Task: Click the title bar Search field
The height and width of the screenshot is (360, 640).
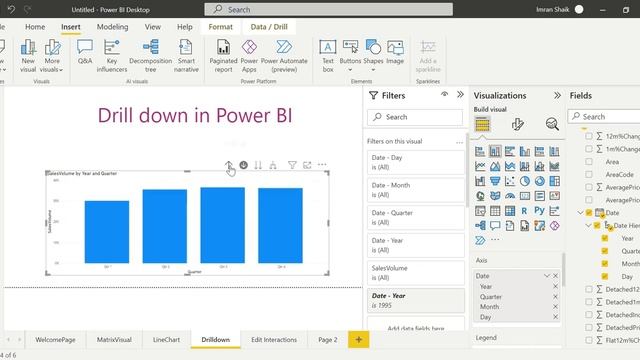Action: coord(329,9)
